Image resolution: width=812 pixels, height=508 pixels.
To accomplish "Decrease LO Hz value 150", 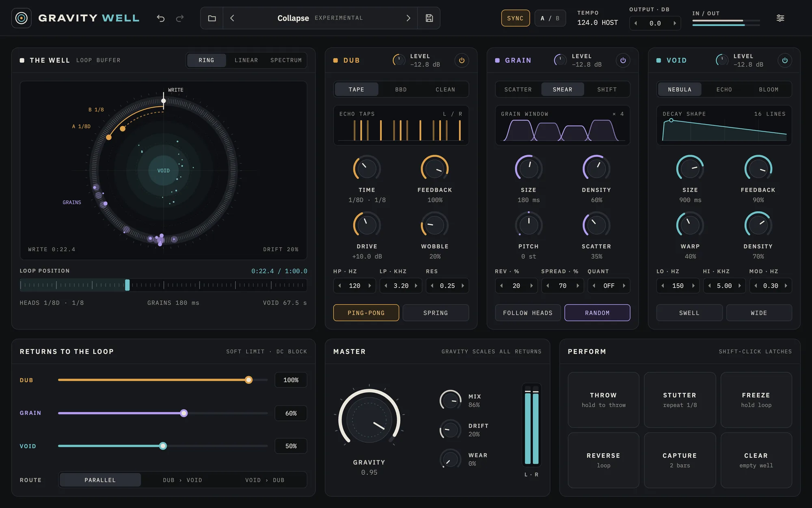I will tap(663, 286).
